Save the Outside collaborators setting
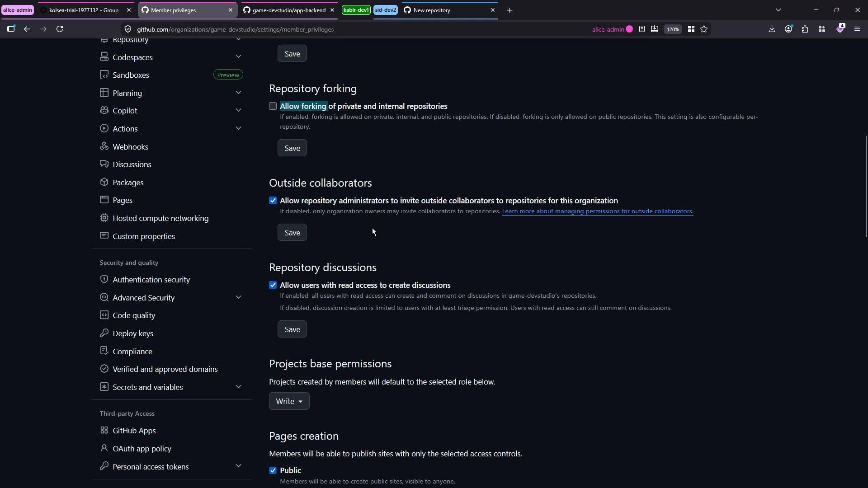 (x=292, y=233)
